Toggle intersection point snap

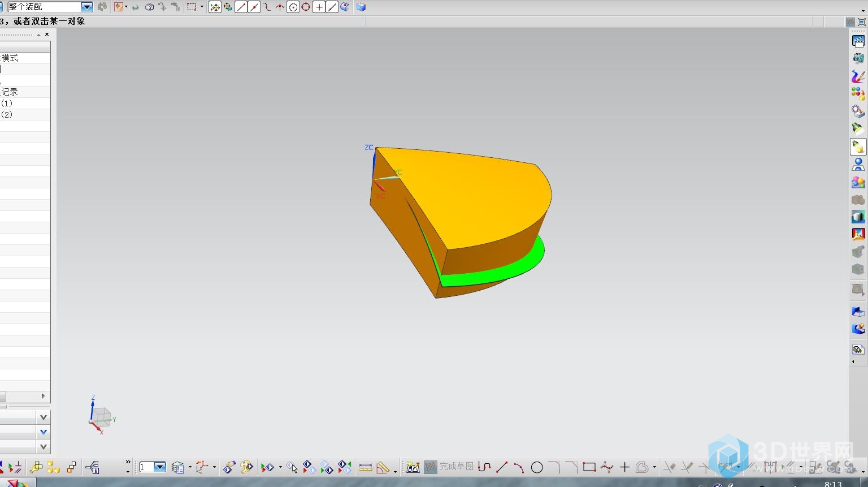pyautogui.click(x=280, y=7)
